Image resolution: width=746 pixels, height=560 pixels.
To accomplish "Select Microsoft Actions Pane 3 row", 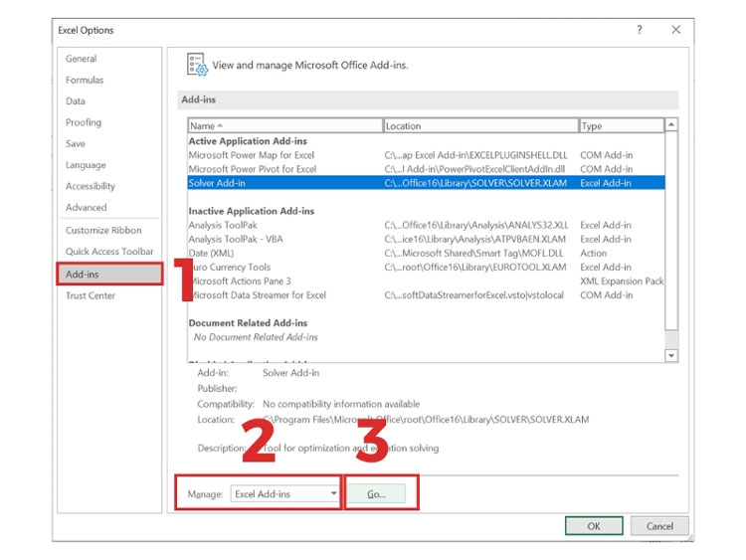I will pyautogui.click(x=426, y=281).
